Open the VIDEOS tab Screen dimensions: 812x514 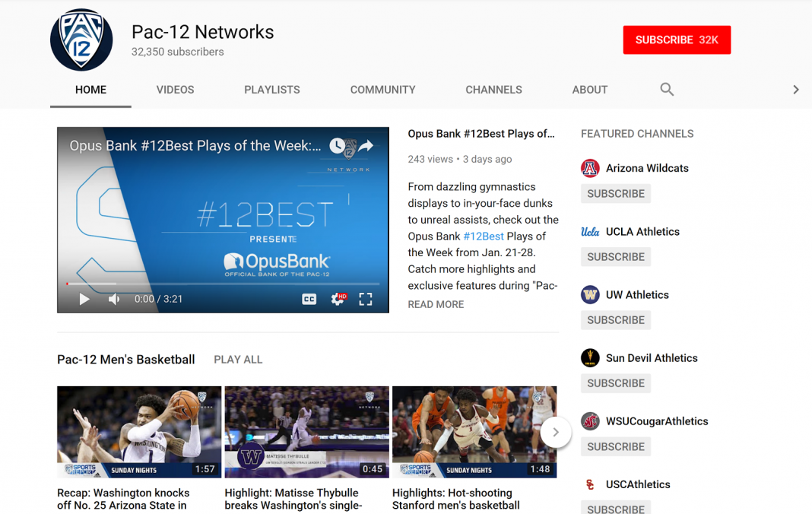[x=175, y=90]
